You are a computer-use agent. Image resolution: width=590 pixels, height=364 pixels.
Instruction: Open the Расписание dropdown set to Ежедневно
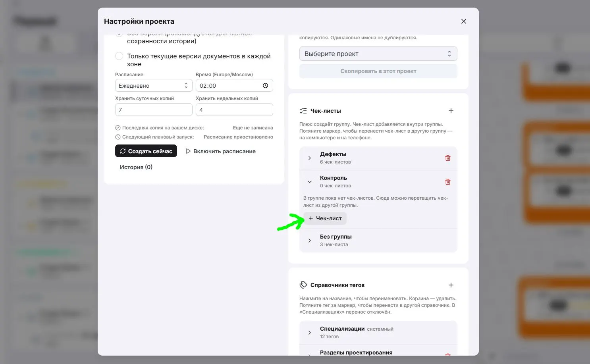[x=154, y=86]
